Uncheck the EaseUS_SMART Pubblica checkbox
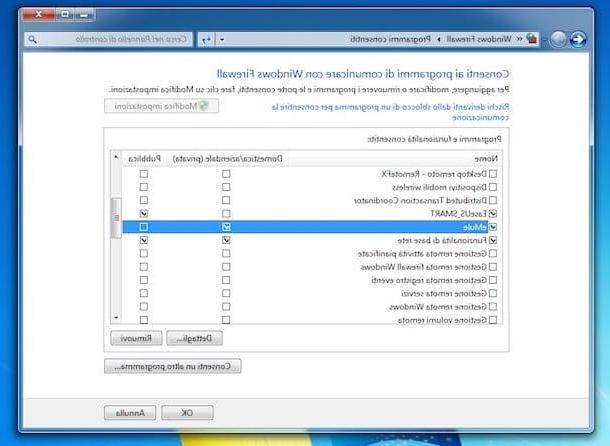610x446 pixels. [144, 213]
